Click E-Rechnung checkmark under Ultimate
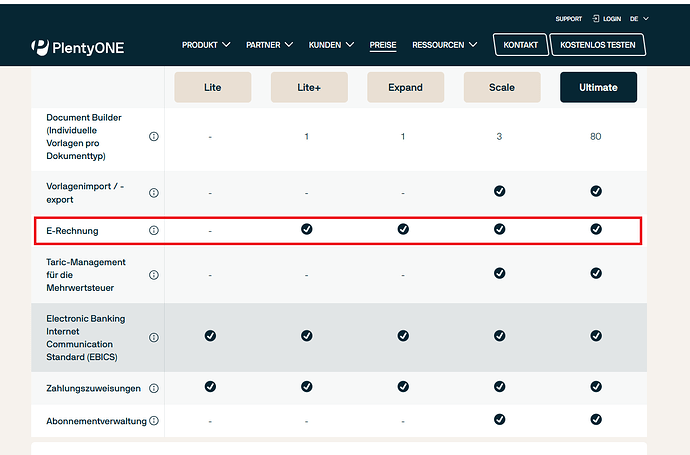Screen dimensions: 690x455 [596, 229]
